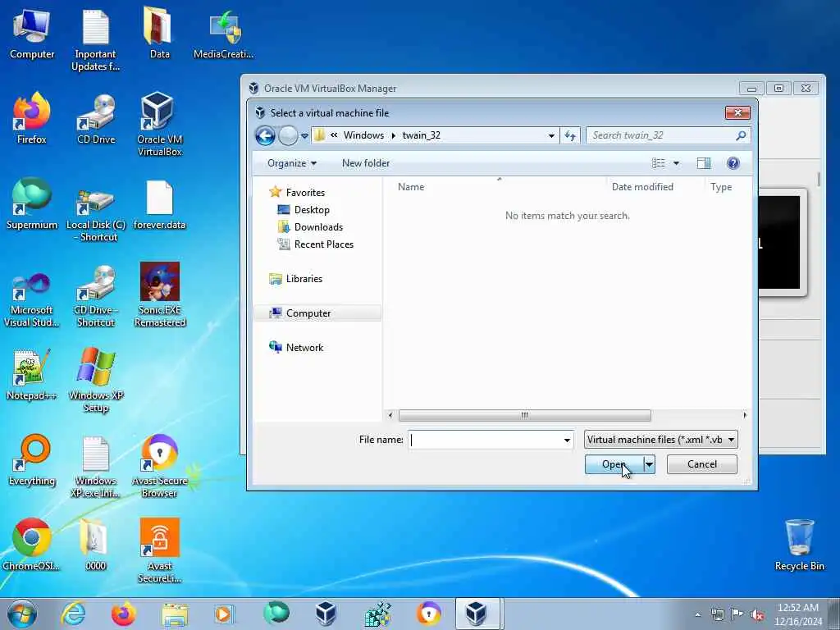Open Notepad++ desktop shortcut
The height and width of the screenshot is (630, 840).
(32, 375)
